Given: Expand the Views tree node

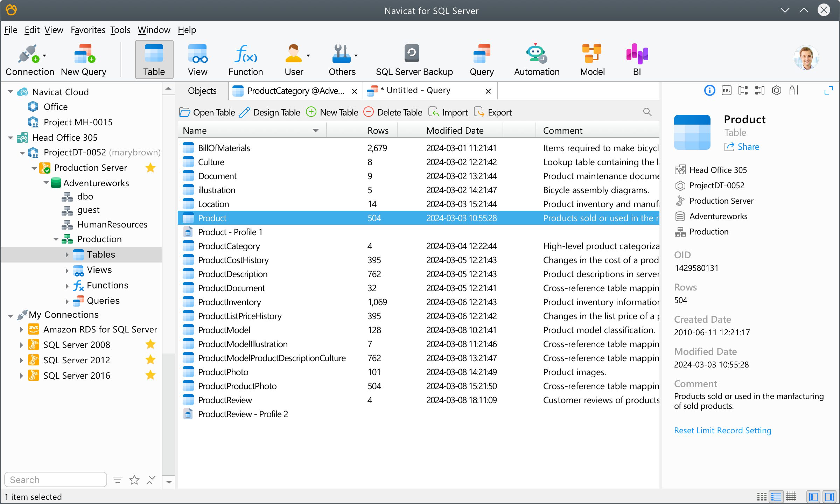Looking at the screenshot, I should tap(67, 270).
